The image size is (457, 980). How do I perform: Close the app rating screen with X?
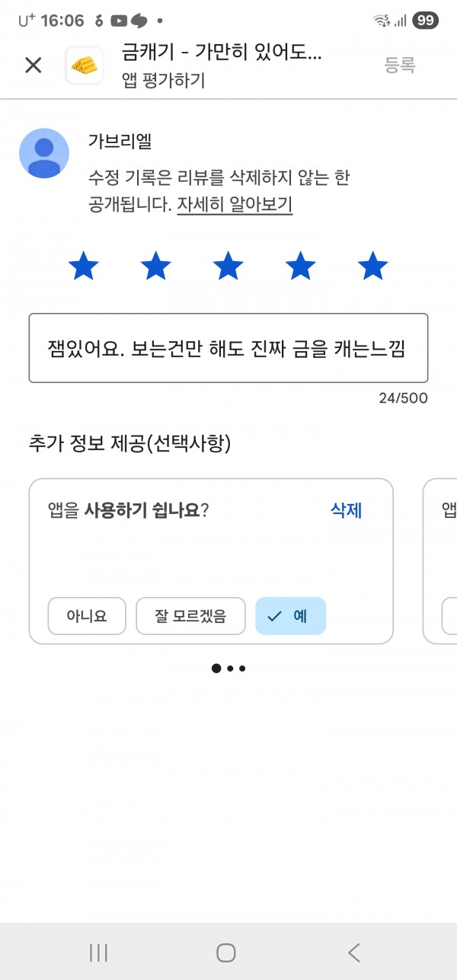(33, 65)
